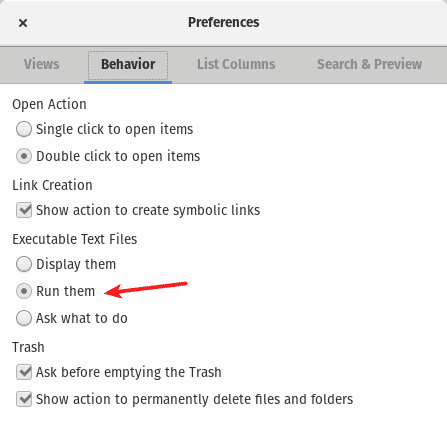Image resolution: width=447 pixels, height=423 pixels.
Task: Click the red arrow annotation
Action: tap(146, 289)
